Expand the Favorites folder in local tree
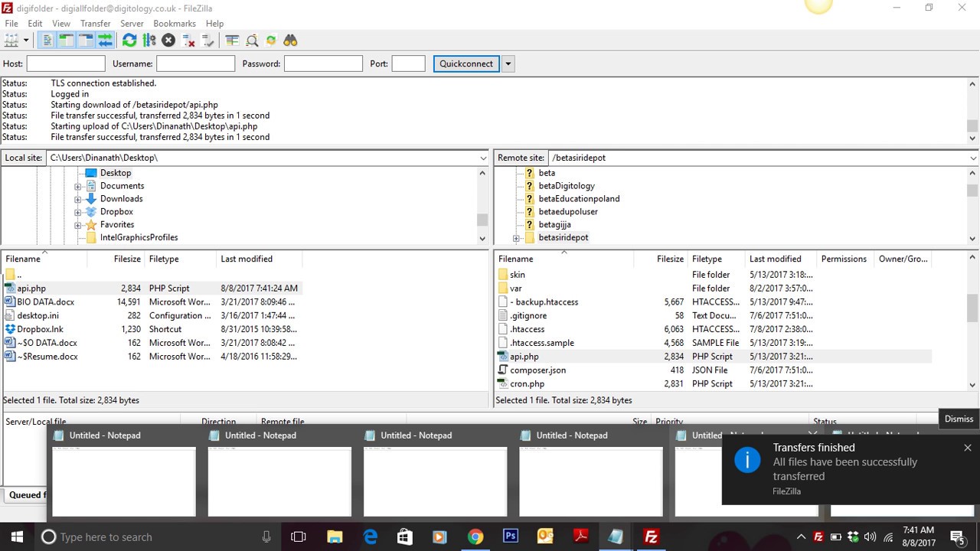The image size is (980, 551). [x=78, y=225]
